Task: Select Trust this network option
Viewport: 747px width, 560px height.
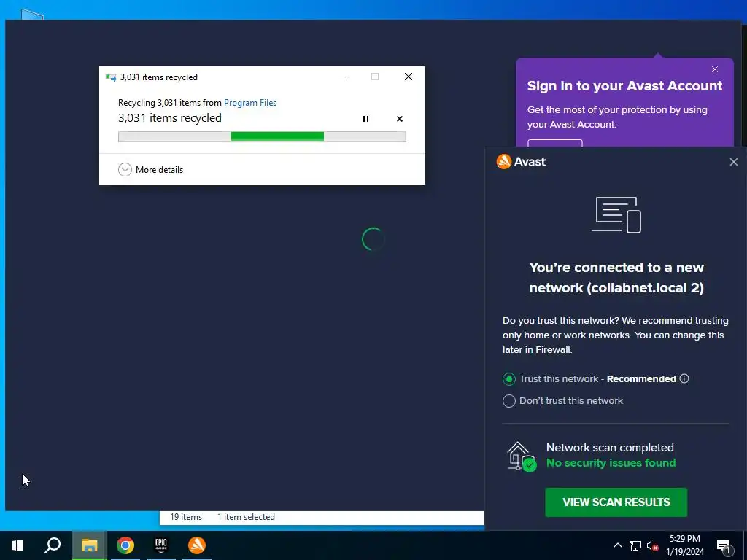Action: [508, 379]
